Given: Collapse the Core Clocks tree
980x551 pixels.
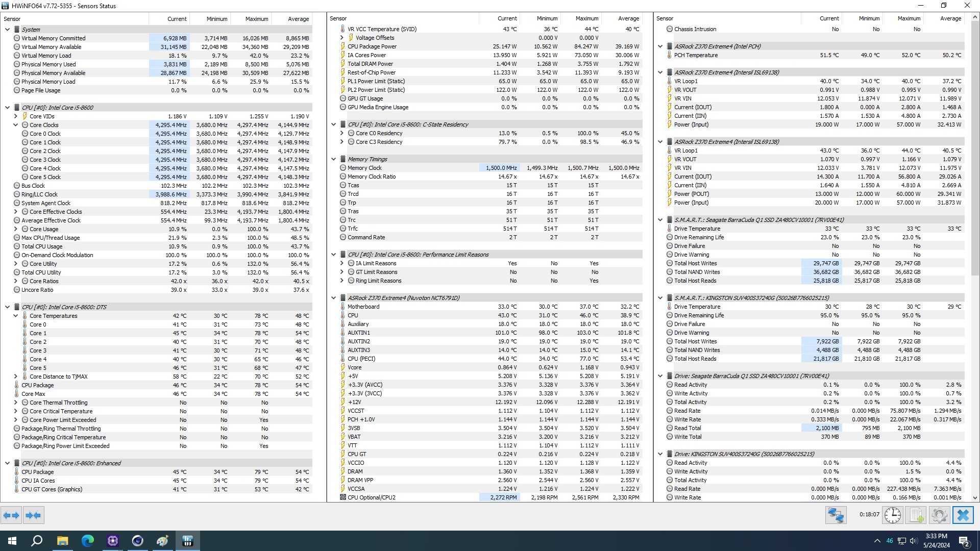Looking at the screenshot, I should 15,125.
